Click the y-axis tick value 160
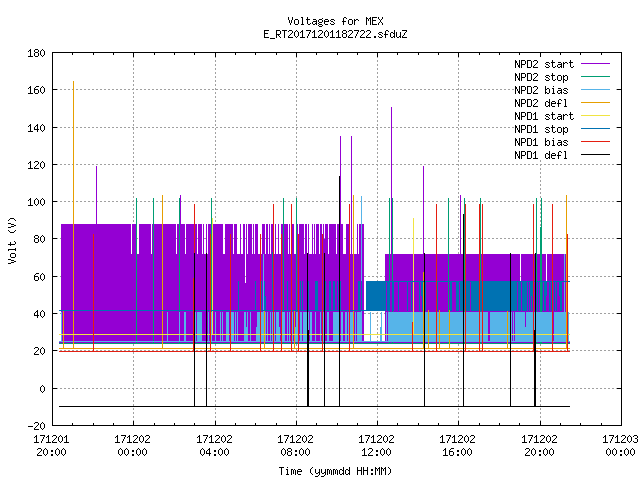The image size is (640, 480). (36, 90)
